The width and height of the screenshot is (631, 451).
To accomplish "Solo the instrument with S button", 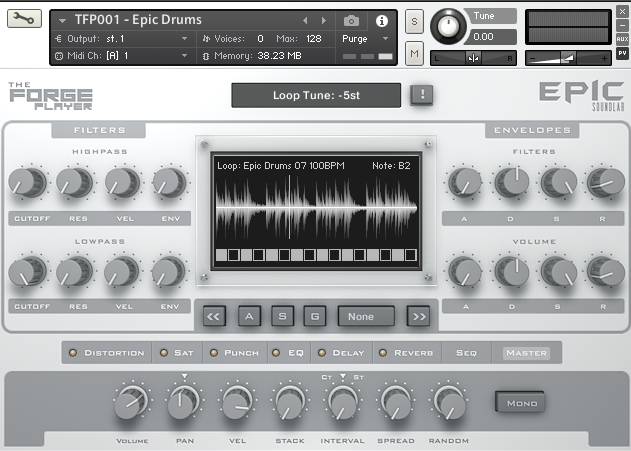I will [x=414, y=21].
